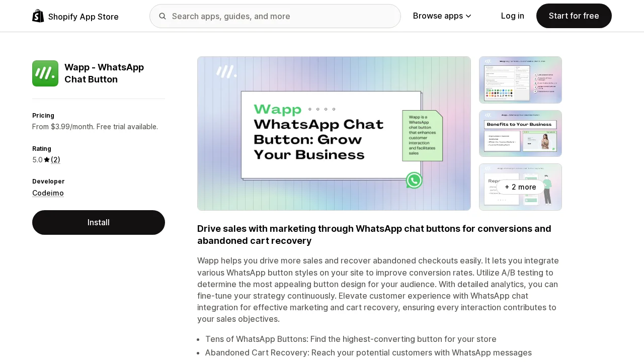
Task: Click the pricing text From $3.99/month
Action: [x=95, y=127]
